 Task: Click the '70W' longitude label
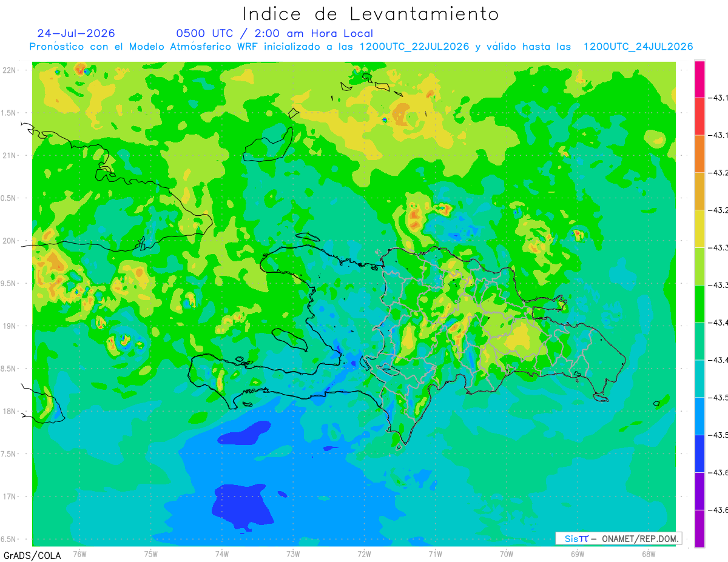tap(507, 554)
